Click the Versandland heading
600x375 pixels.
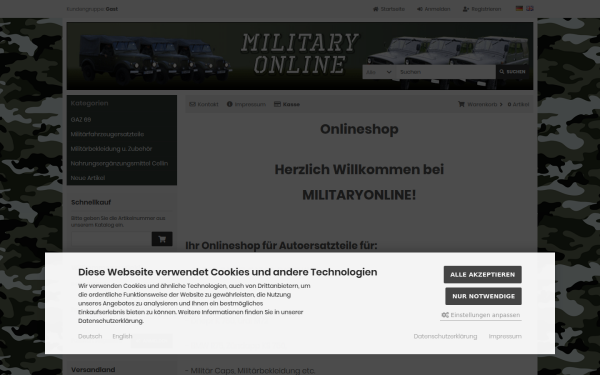(x=93, y=370)
